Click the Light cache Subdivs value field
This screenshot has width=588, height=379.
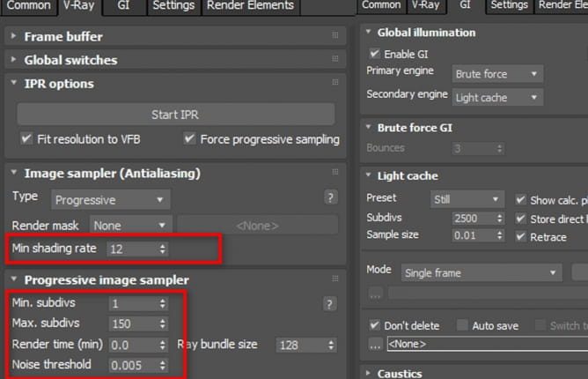(x=473, y=218)
